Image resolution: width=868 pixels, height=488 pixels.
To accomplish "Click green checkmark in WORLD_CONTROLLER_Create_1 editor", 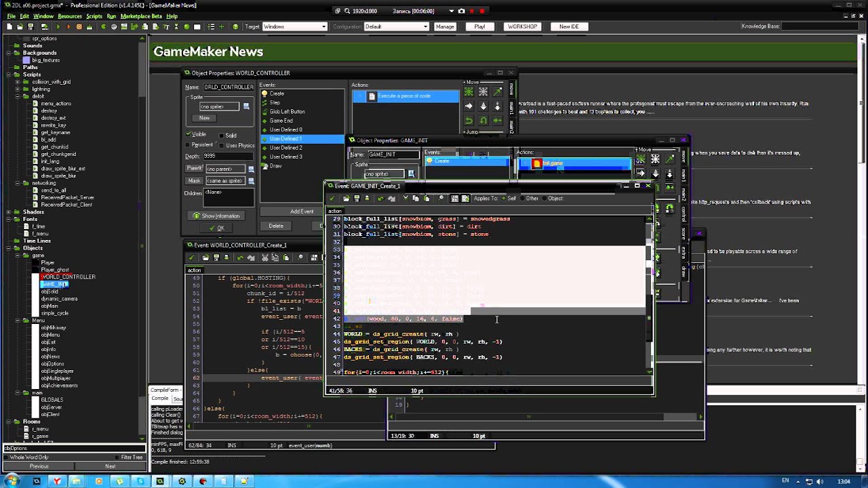I will 192,258.
